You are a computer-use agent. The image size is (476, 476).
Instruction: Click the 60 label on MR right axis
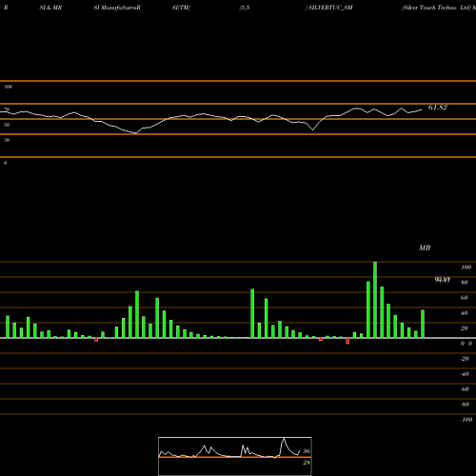coord(465,298)
